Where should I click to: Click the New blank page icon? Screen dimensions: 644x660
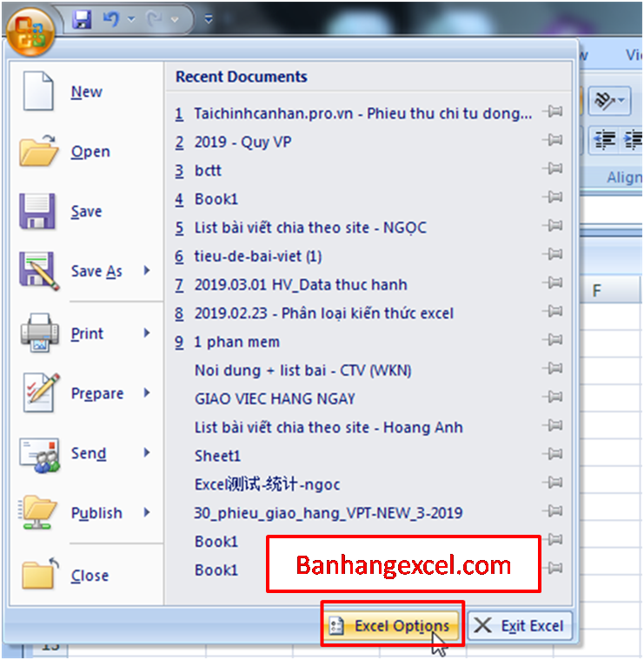coord(38,91)
